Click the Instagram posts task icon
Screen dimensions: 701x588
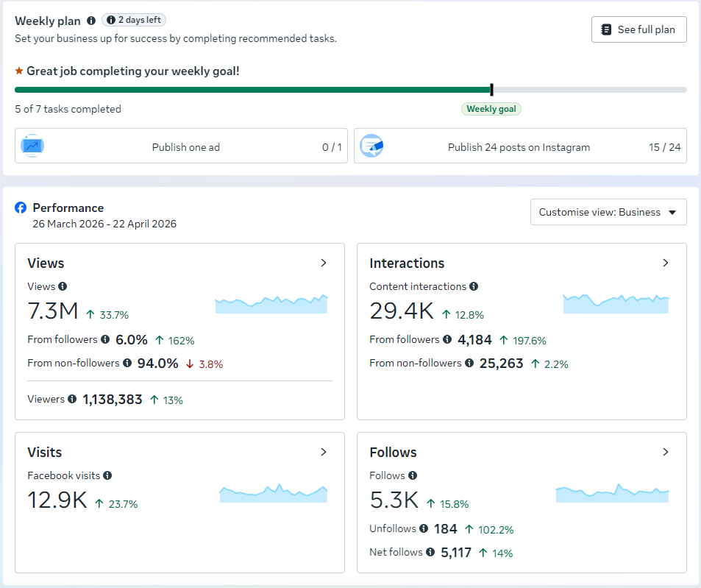[371, 146]
